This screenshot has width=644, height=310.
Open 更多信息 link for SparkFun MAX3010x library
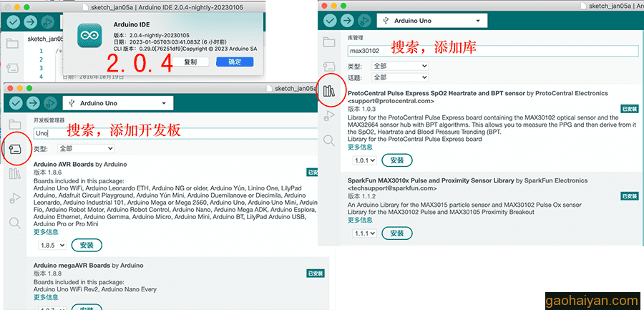click(360, 220)
